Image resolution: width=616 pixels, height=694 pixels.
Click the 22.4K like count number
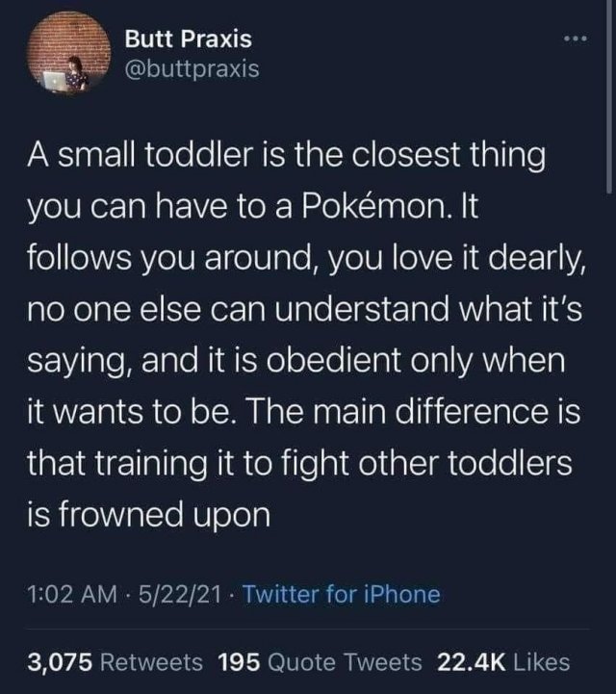tap(470, 661)
